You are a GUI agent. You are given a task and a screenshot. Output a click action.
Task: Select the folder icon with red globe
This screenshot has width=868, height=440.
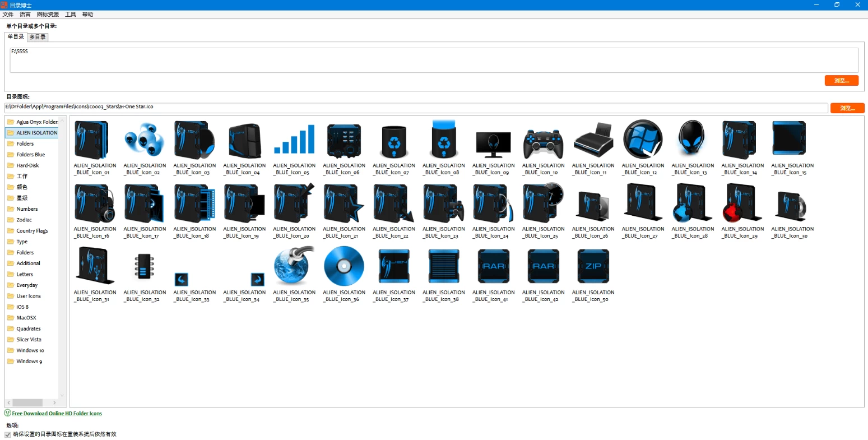[x=742, y=204]
